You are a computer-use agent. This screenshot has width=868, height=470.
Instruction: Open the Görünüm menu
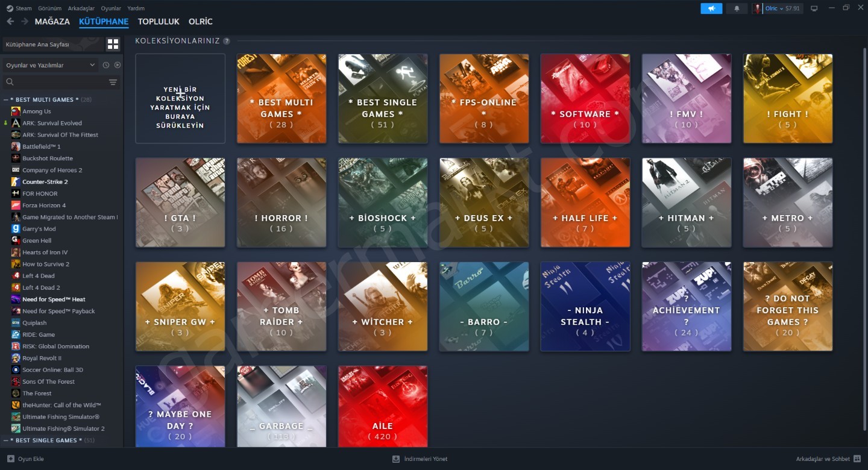pos(49,8)
